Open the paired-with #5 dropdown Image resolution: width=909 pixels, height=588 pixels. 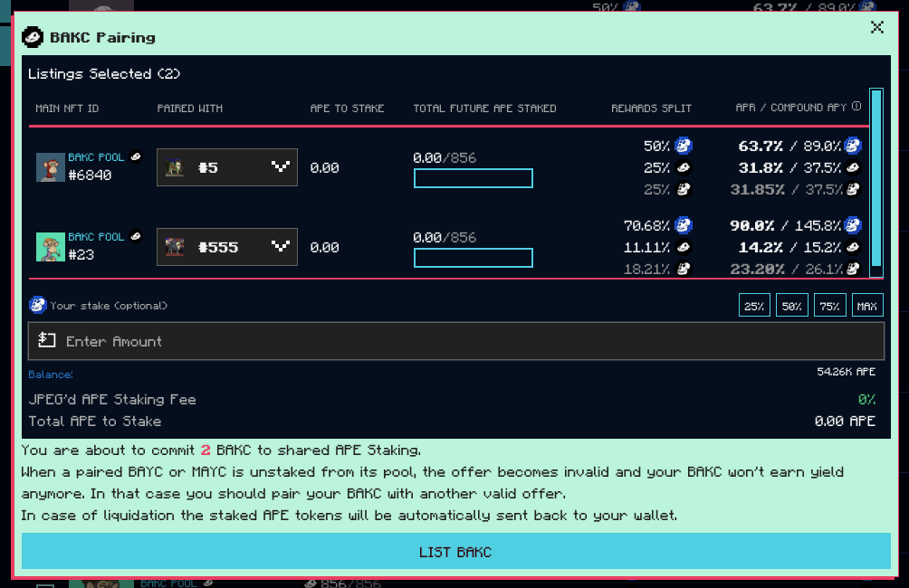(227, 167)
